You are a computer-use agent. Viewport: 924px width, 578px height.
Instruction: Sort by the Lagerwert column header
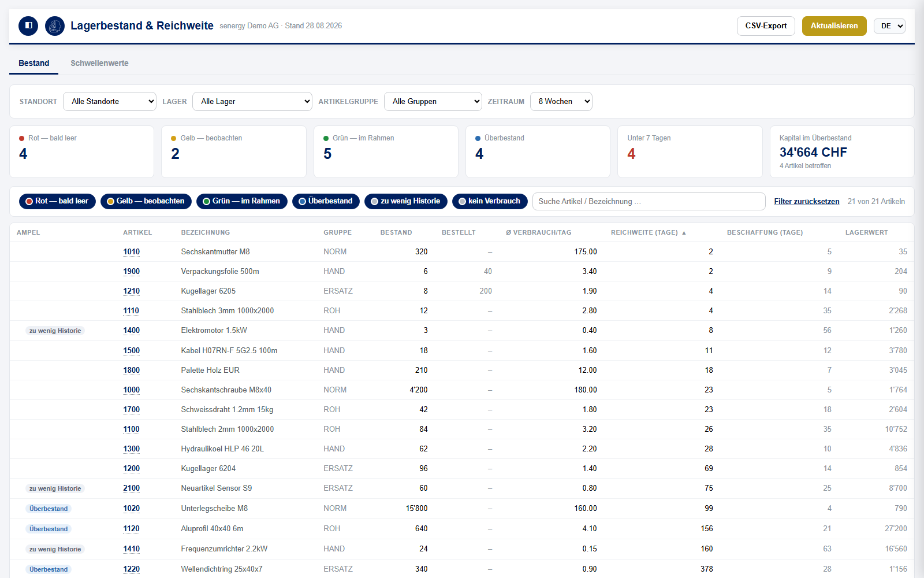pyautogui.click(x=866, y=232)
